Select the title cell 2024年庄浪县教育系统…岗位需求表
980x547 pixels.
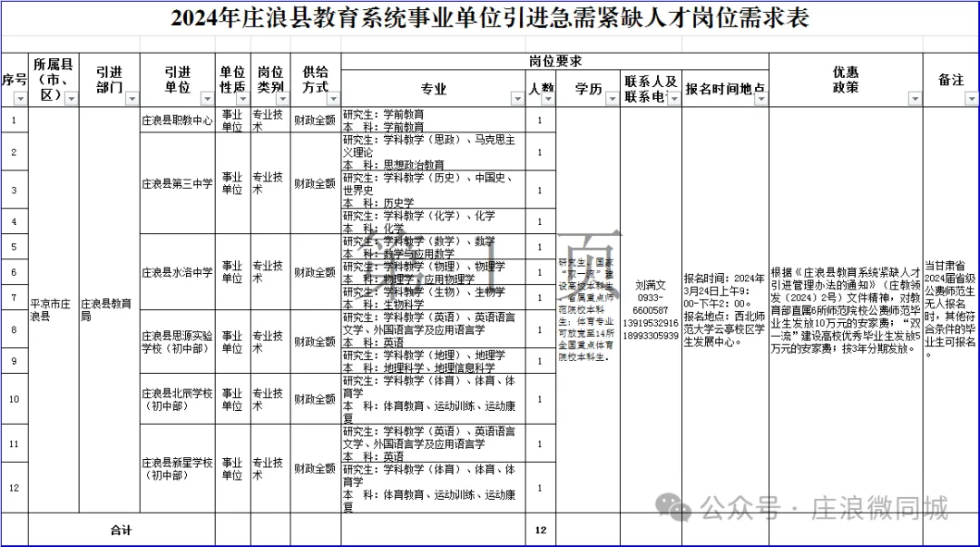pyautogui.click(x=490, y=18)
